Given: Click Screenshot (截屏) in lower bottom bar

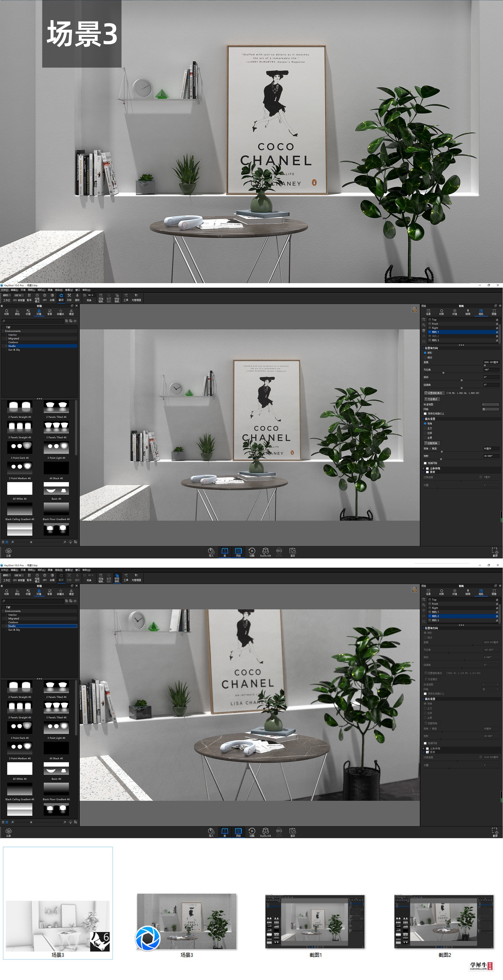Looking at the screenshot, I should pyautogui.click(x=495, y=832).
